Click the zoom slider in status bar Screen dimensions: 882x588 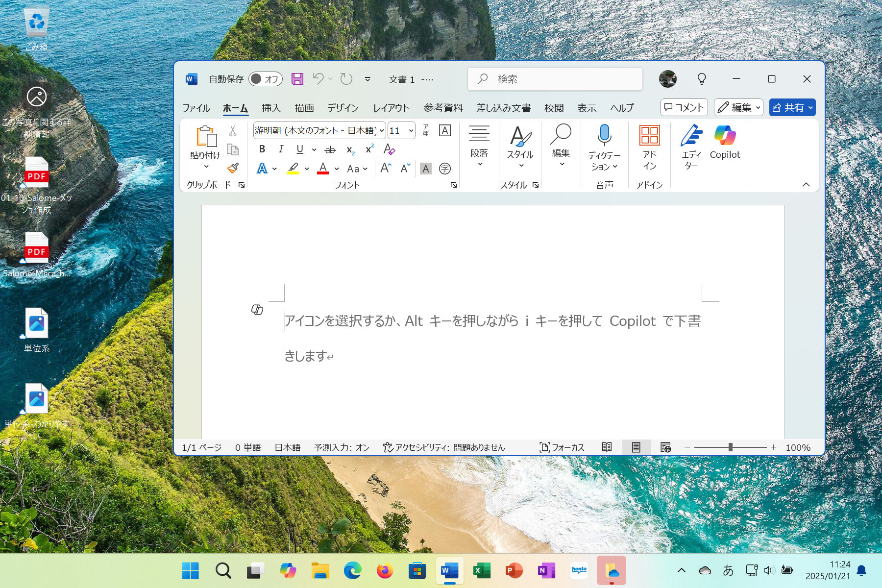730,447
